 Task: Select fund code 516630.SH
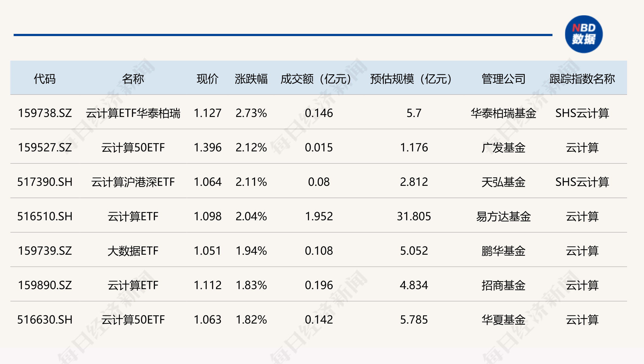point(45,320)
